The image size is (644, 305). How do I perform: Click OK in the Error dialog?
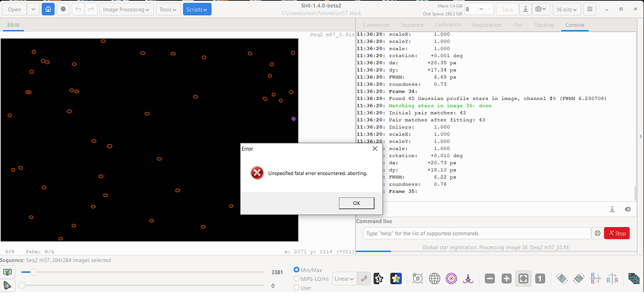(x=357, y=203)
